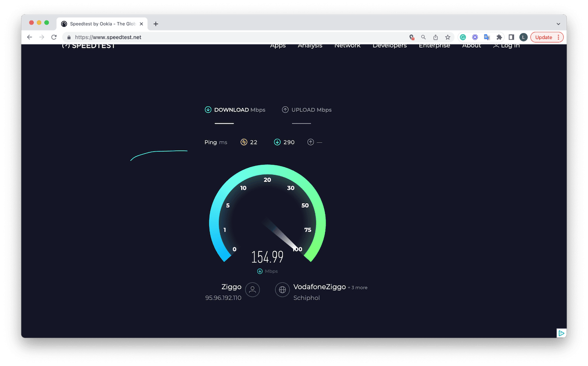Expand the browser sidebar panel toggle
Viewport: 588px width, 366px height.
[x=512, y=37]
